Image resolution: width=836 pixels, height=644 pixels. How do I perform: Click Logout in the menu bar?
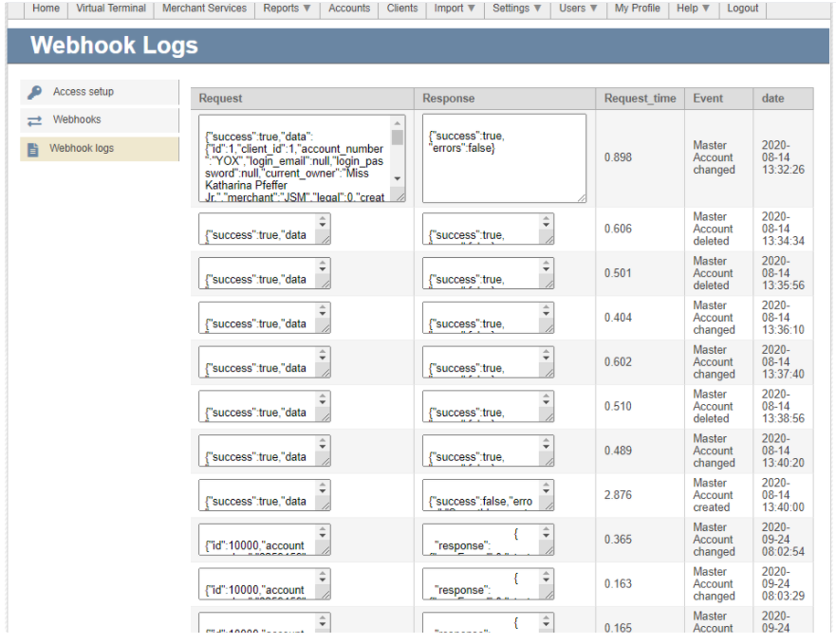click(742, 9)
